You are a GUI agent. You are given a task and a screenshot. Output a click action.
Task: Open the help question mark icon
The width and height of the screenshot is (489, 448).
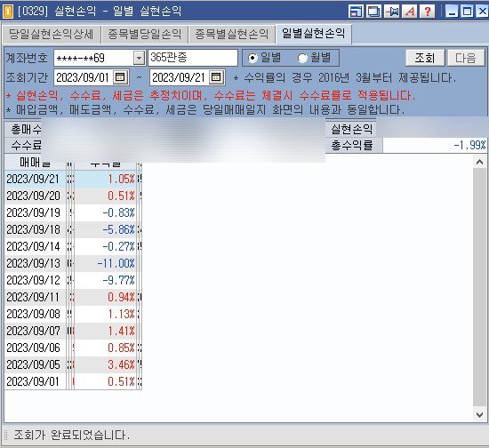click(428, 12)
